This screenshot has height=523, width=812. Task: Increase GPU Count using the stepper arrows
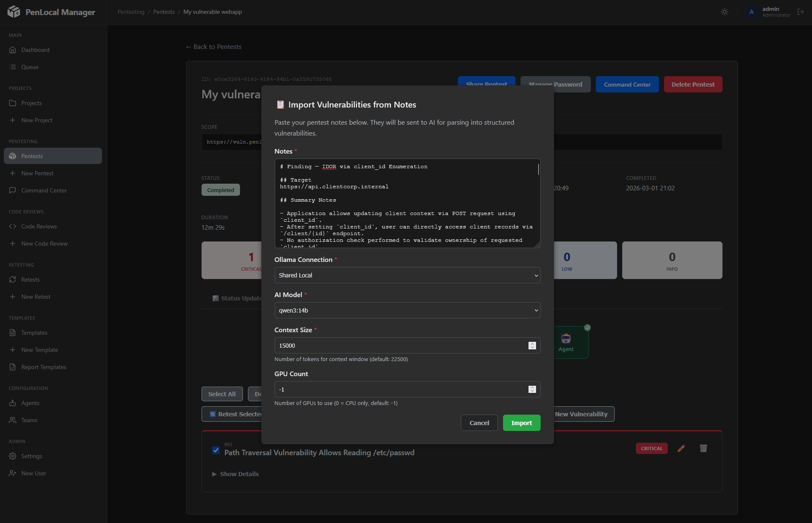point(531,388)
